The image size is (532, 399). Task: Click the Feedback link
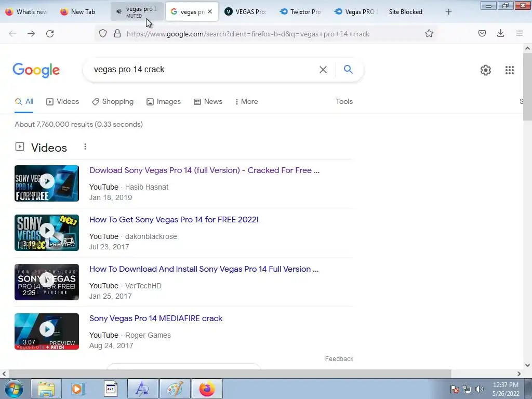pos(339,359)
